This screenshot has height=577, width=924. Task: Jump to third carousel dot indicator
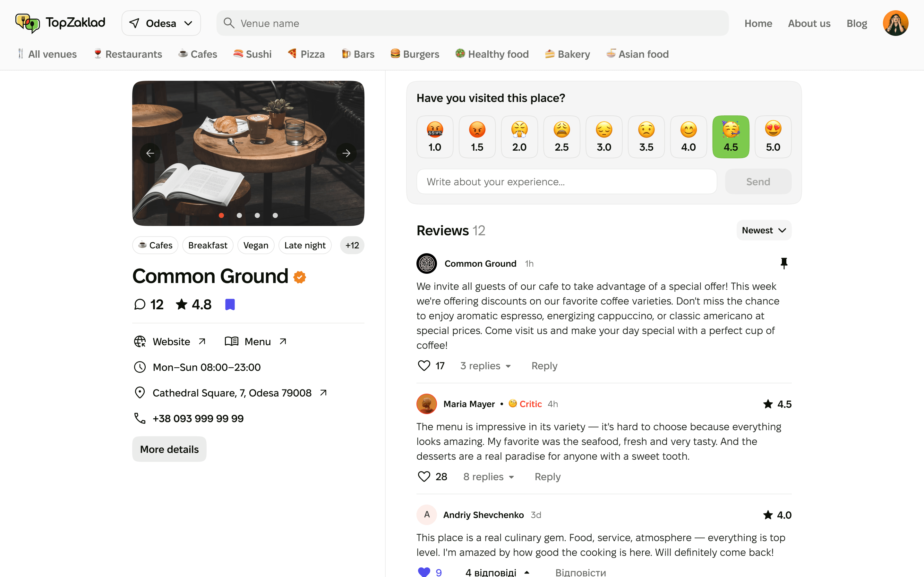[257, 215]
